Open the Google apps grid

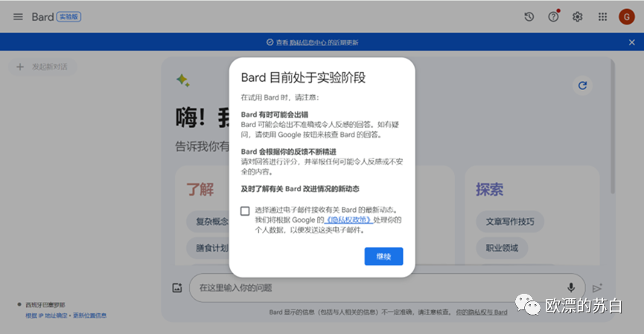(x=602, y=16)
